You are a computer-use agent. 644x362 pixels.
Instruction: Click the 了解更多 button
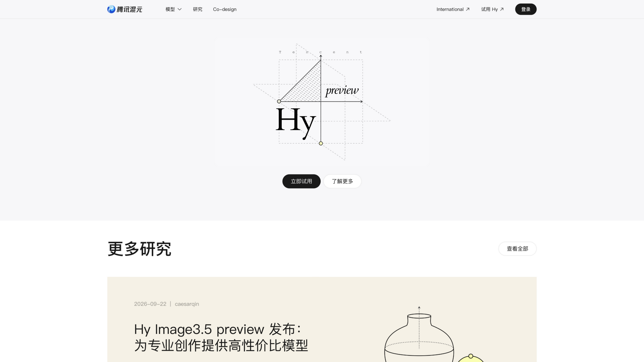342,181
